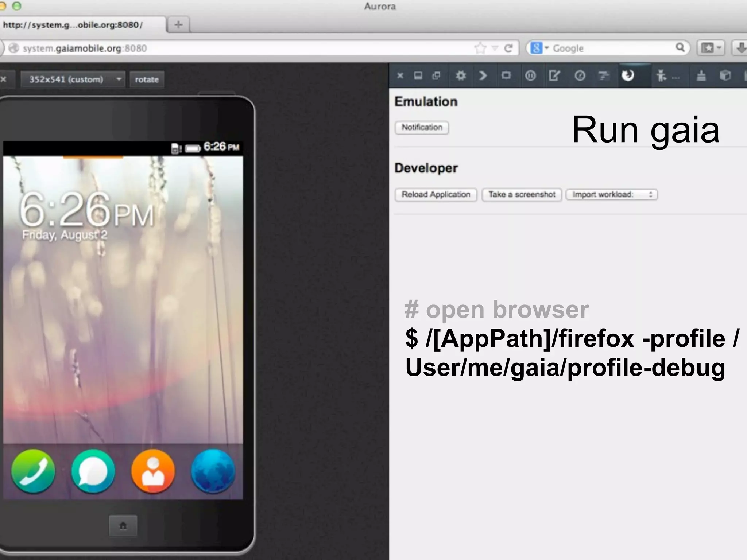This screenshot has width=747, height=560.
Task: Click the 6:26 PM lockscreen clock
Action: click(x=87, y=210)
